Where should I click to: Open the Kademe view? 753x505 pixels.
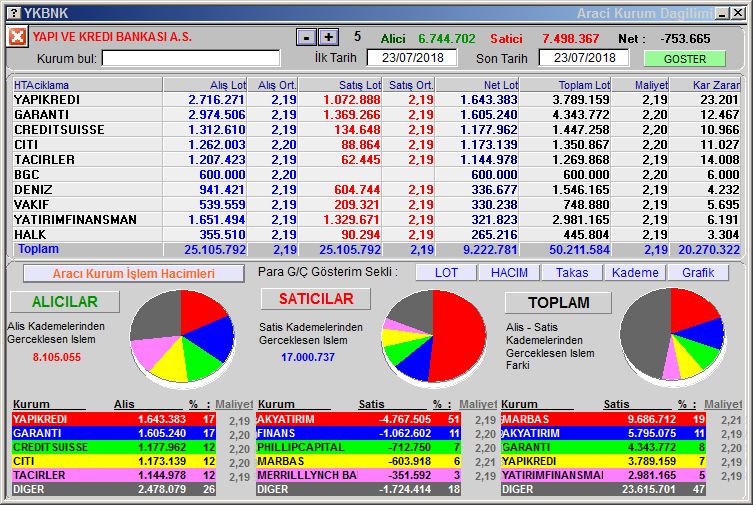pos(635,273)
